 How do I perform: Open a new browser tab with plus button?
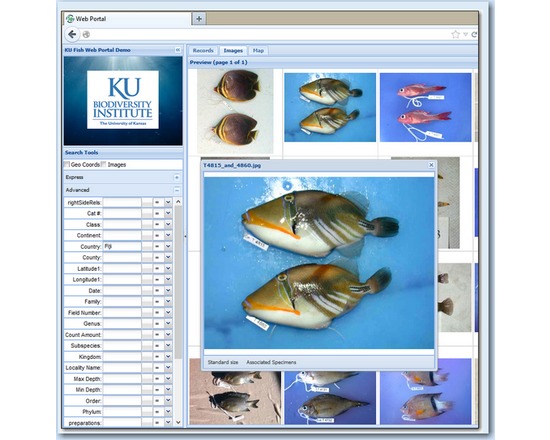pyautogui.click(x=199, y=19)
